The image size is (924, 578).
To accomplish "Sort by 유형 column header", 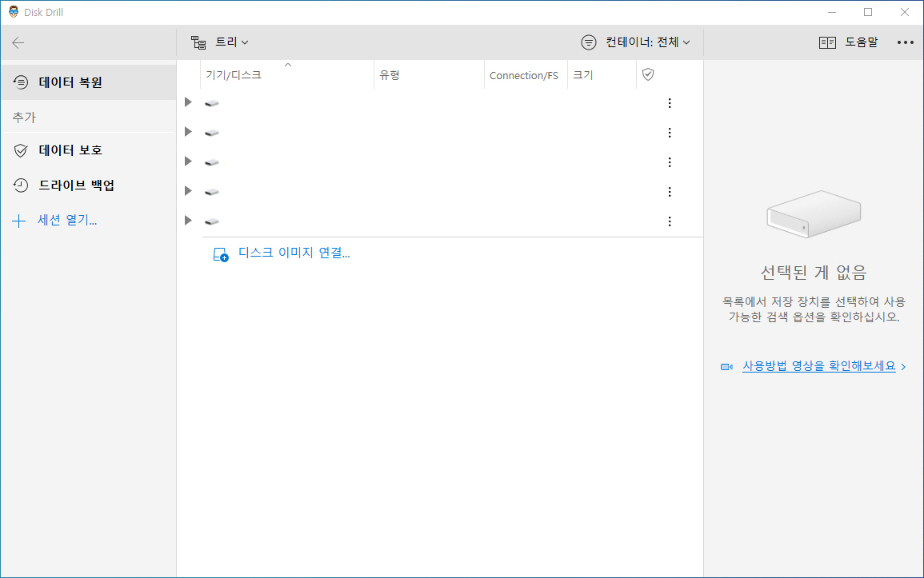I will click(429, 75).
